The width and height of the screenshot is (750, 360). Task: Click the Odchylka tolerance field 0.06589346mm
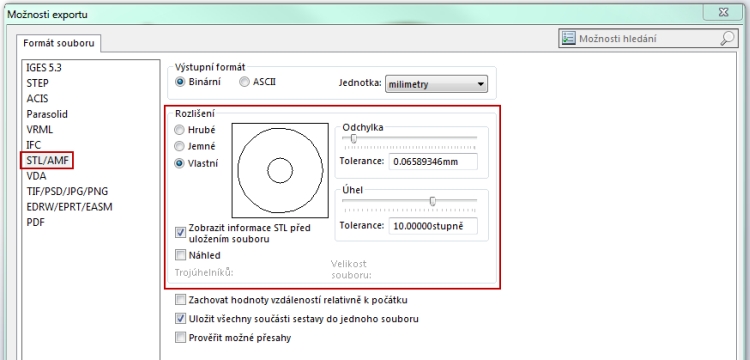pos(433,162)
